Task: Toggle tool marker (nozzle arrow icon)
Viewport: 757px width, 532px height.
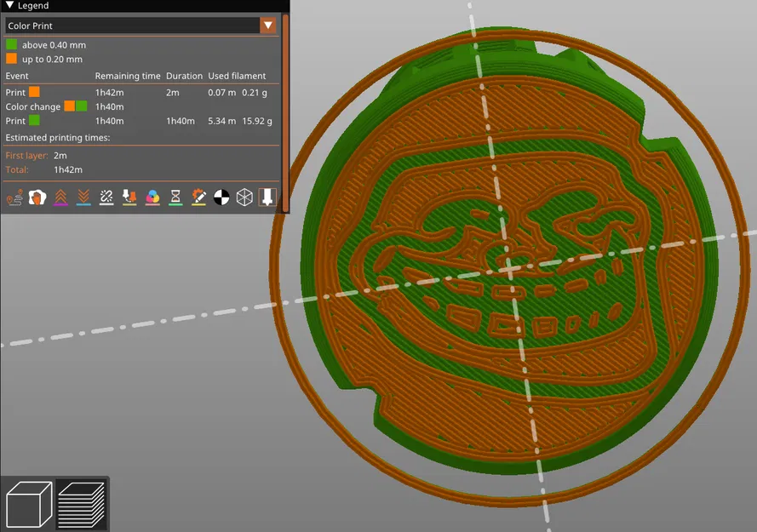Action: [x=267, y=197]
